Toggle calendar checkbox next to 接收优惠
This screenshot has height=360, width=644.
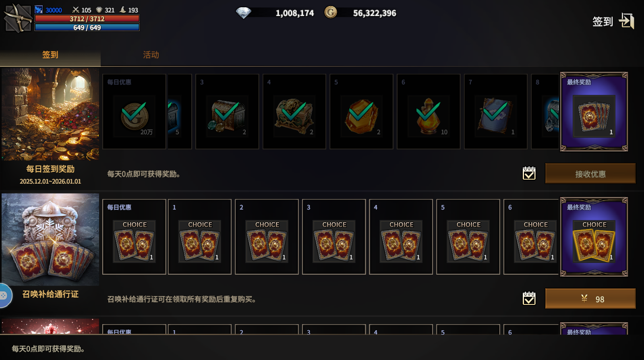(529, 173)
